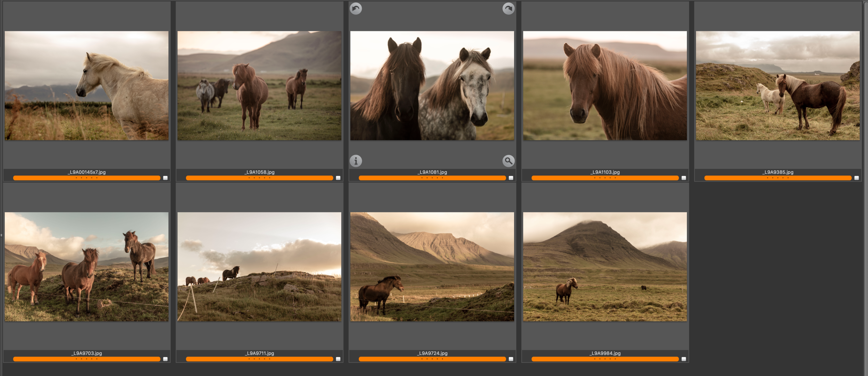Select the white horse thumbnail _L9A00145x7.jpg
Image resolution: width=868 pixels, height=376 pixels.
click(86, 86)
